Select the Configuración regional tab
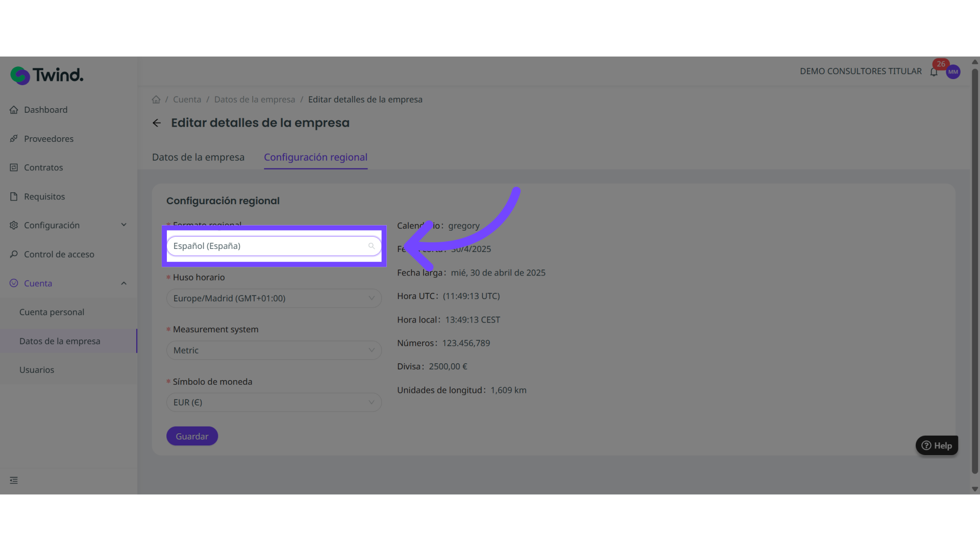Image resolution: width=980 pixels, height=551 pixels. click(x=315, y=157)
